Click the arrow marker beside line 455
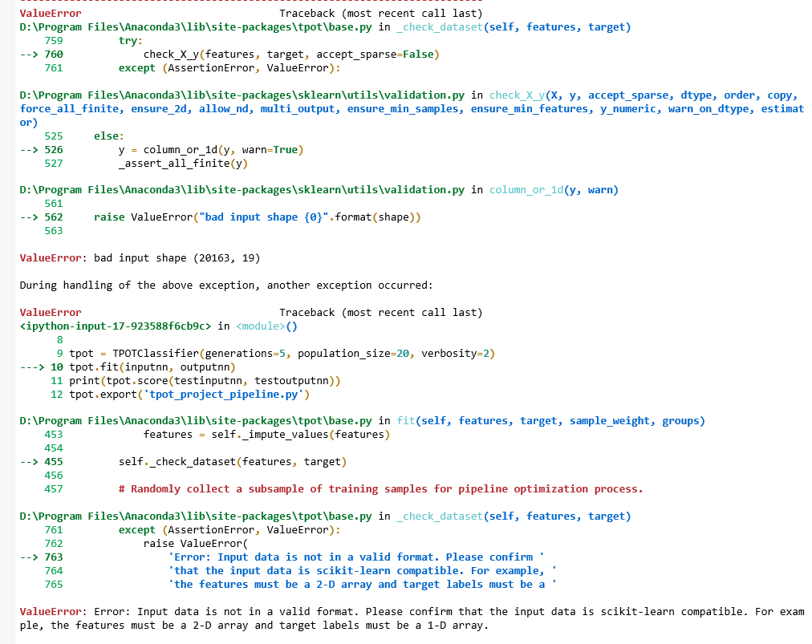Viewport: 812px width, 644px height. click(x=28, y=462)
